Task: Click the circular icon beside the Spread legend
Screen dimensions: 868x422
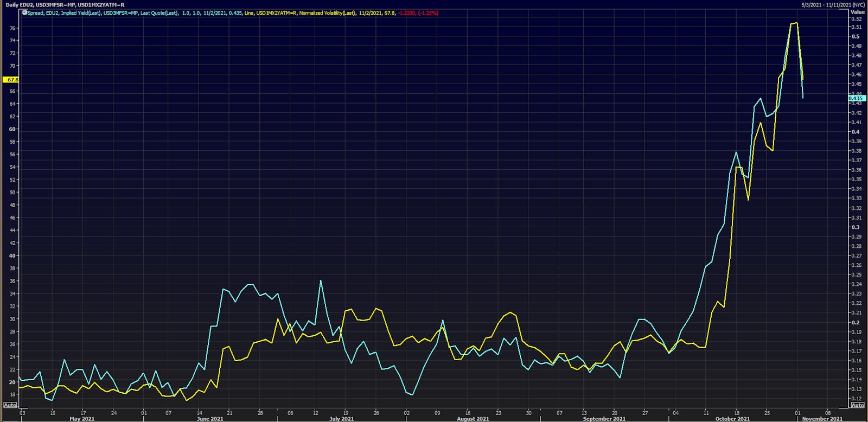Action: [x=24, y=12]
